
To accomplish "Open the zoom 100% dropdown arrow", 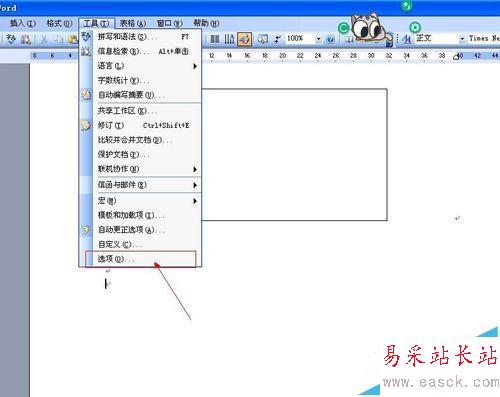I will point(318,39).
